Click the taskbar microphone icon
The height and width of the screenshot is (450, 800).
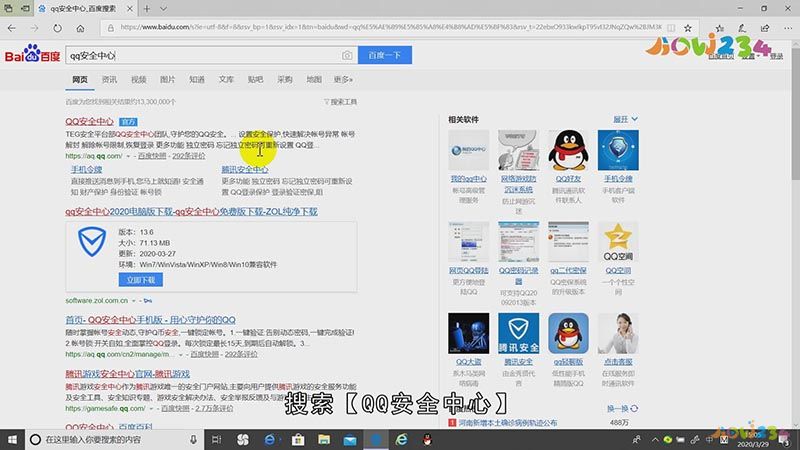pos(193,439)
